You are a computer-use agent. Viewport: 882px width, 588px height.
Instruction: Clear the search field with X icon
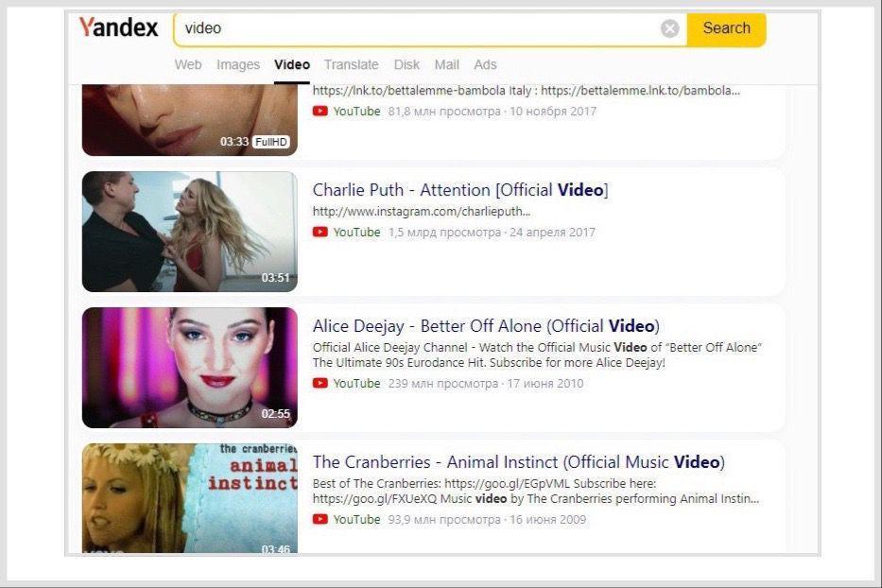pyautogui.click(x=669, y=28)
